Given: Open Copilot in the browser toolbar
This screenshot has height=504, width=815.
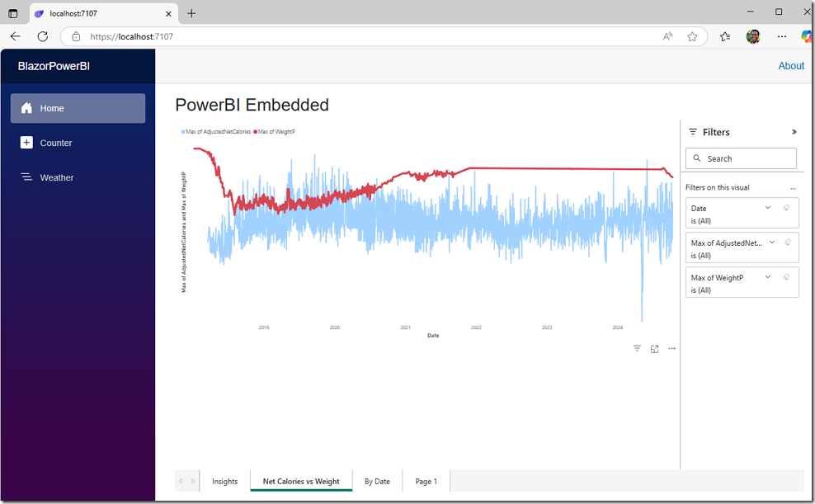Looking at the screenshot, I should pos(806,36).
